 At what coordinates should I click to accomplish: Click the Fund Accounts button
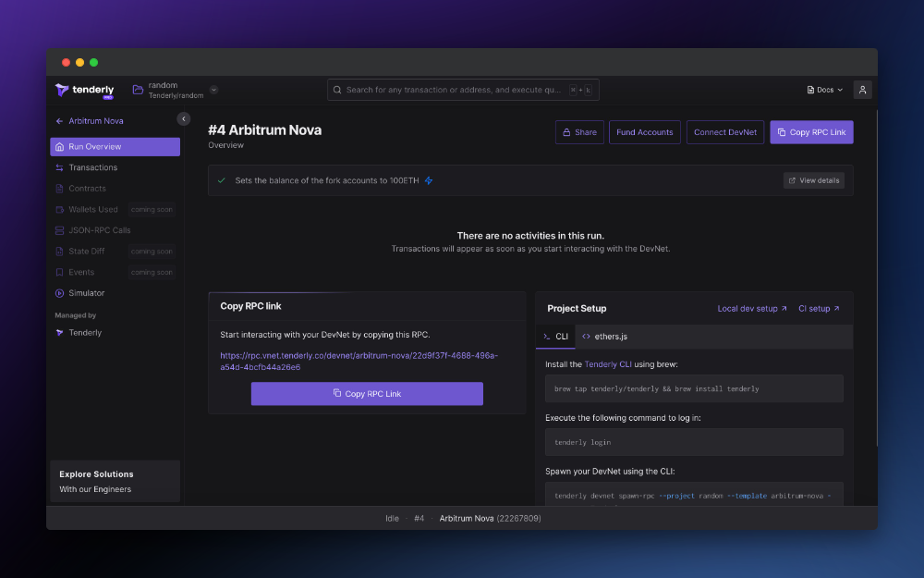644,131
